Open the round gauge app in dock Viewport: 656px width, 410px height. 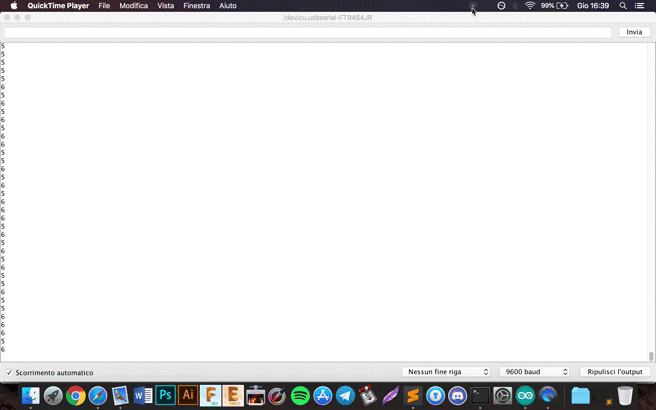pyautogui.click(x=277, y=395)
